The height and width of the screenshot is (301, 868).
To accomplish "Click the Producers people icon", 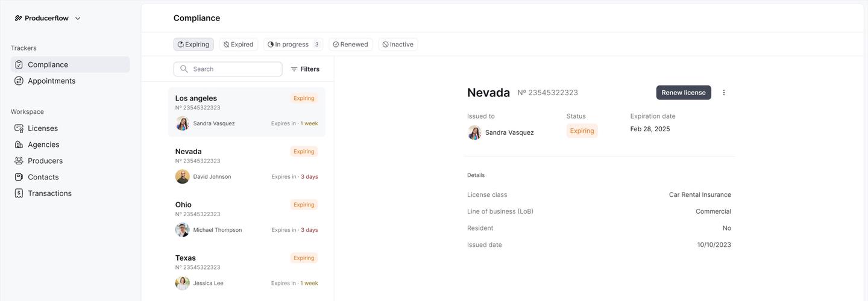I will point(19,161).
